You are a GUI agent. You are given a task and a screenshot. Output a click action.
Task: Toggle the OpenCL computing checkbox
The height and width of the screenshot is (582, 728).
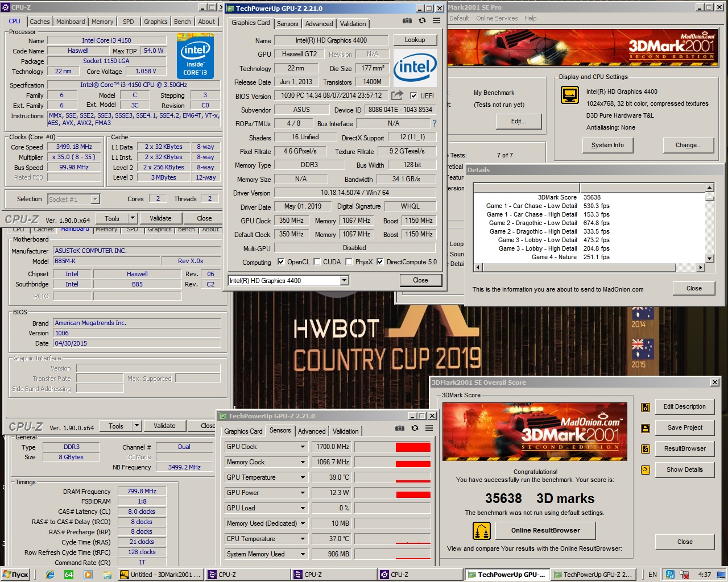(x=281, y=262)
